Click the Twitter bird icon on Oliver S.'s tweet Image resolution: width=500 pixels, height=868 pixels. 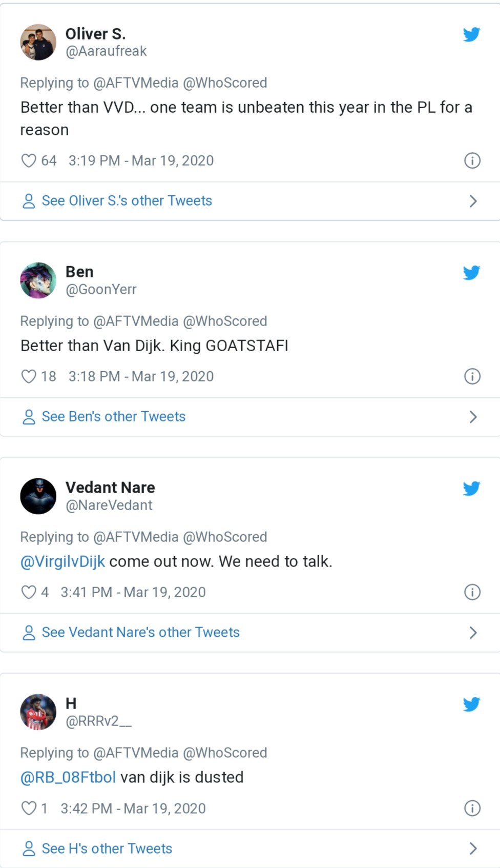pyautogui.click(x=471, y=35)
